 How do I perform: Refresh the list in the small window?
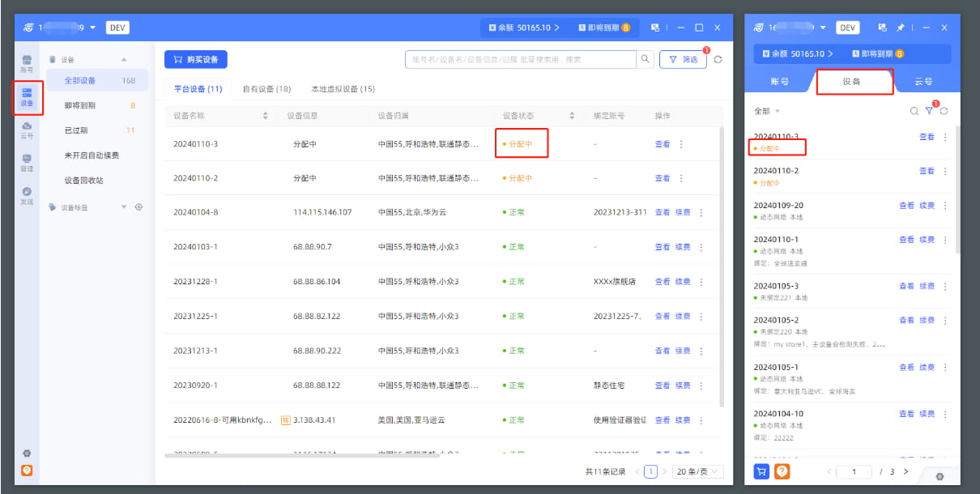944,111
